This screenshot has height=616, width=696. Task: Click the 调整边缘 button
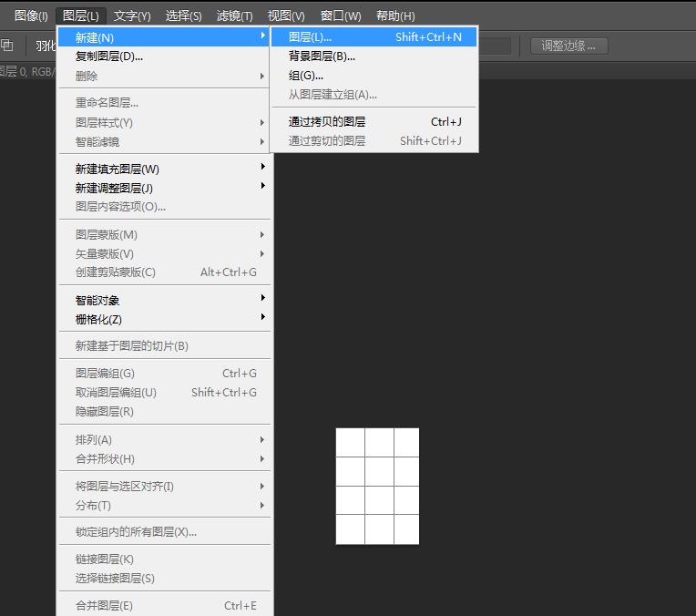coord(569,46)
